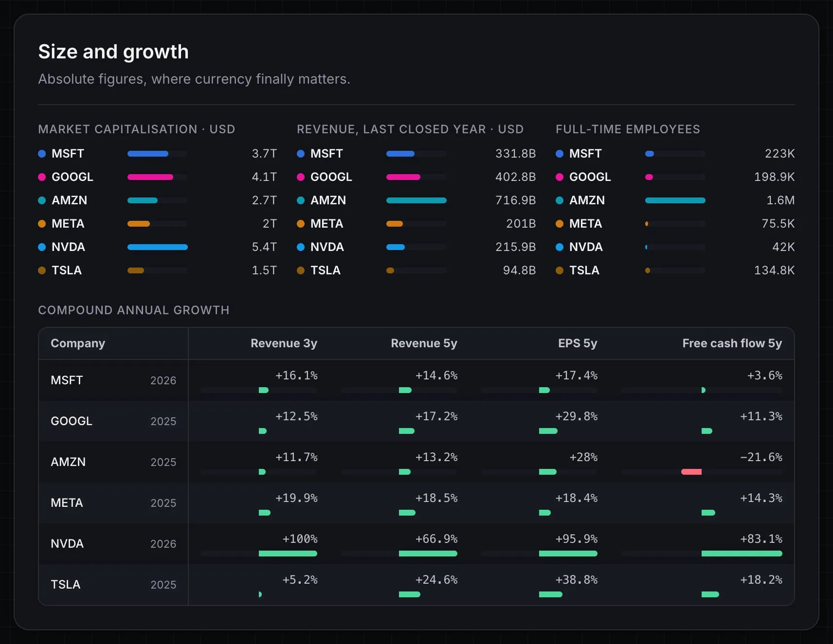The image size is (833, 644).
Task: Select the AMZN row in growth table
Action: click(416, 462)
